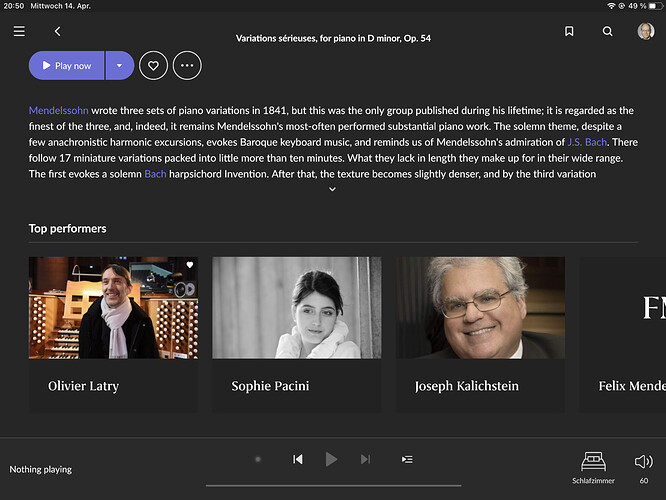Select the Joseph Kalichstein name label

(467, 386)
